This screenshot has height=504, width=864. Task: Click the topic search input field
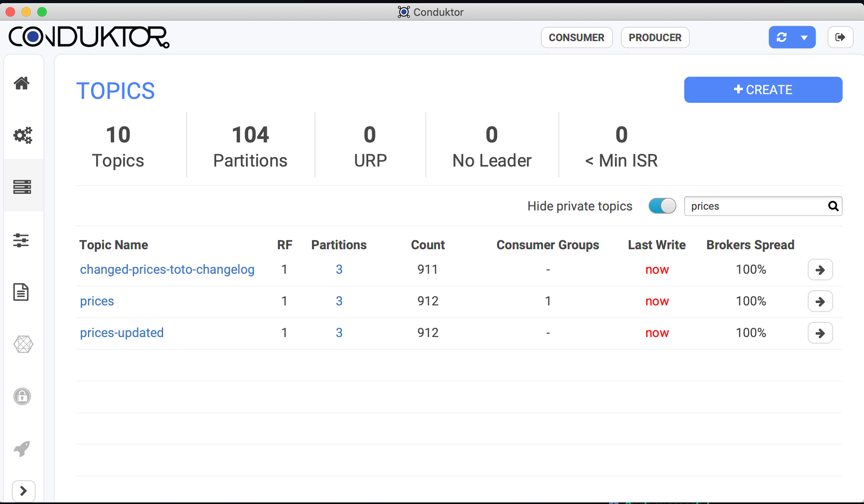point(756,206)
